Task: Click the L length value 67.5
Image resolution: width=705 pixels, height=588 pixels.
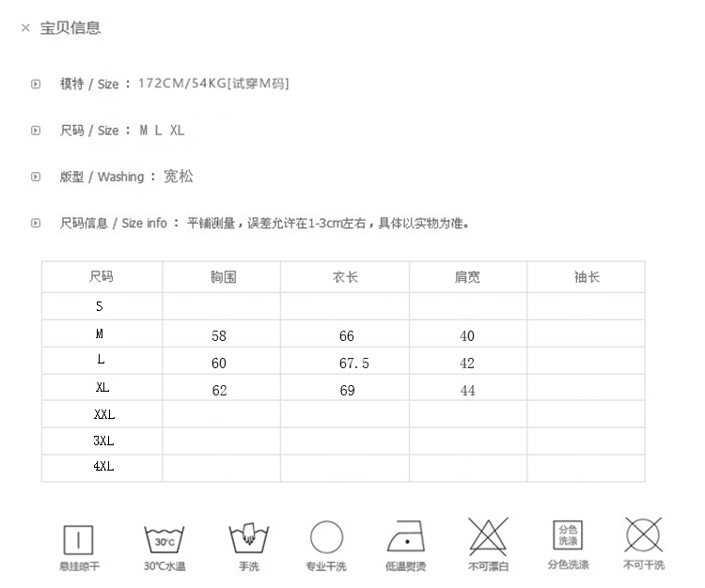Action: (x=354, y=363)
